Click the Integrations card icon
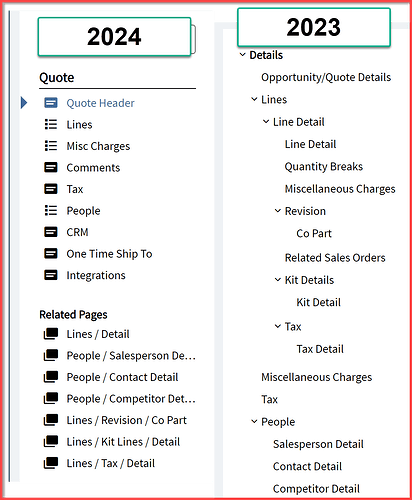 click(x=51, y=275)
